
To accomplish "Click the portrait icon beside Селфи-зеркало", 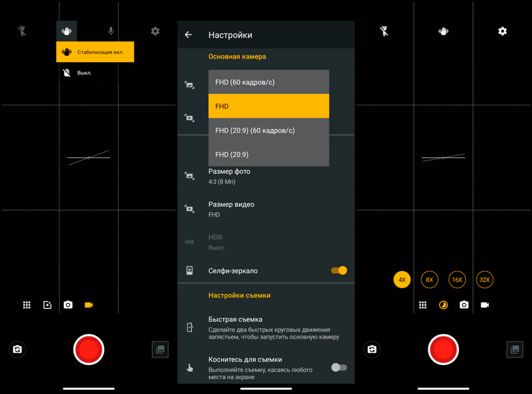I will click(x=190, y=270).
